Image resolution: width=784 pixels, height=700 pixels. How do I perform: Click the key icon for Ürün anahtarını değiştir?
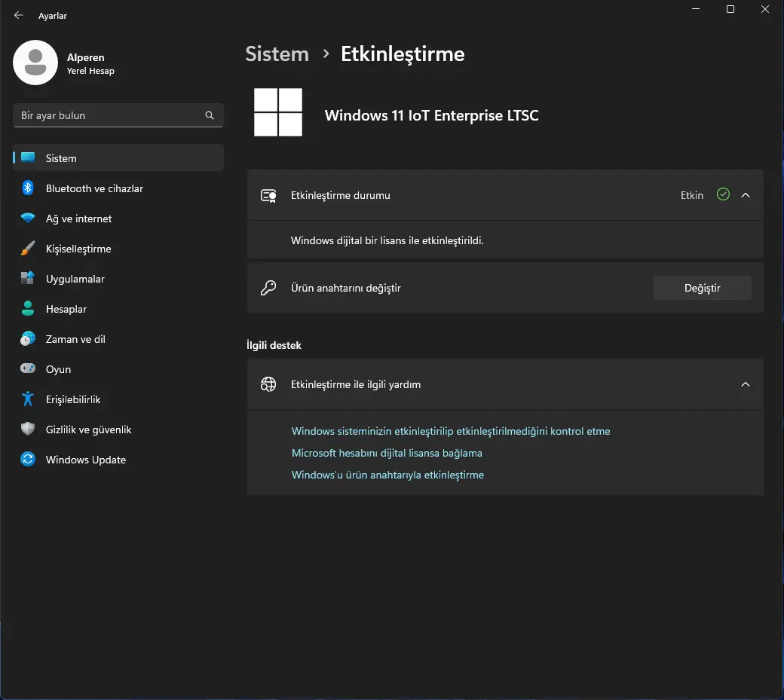(268, 288)
